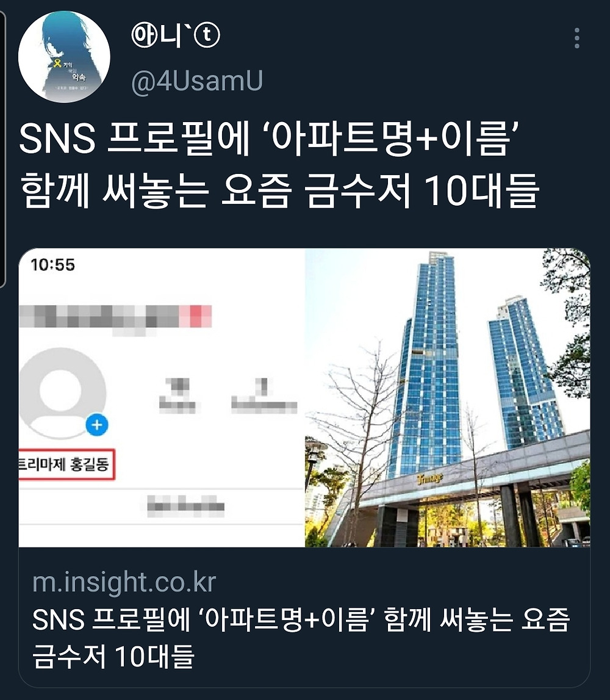Click the circled t badge beside the name
The width and height of the screenshot is (610, 700).
pyautogui.click(x=206, y=35)
